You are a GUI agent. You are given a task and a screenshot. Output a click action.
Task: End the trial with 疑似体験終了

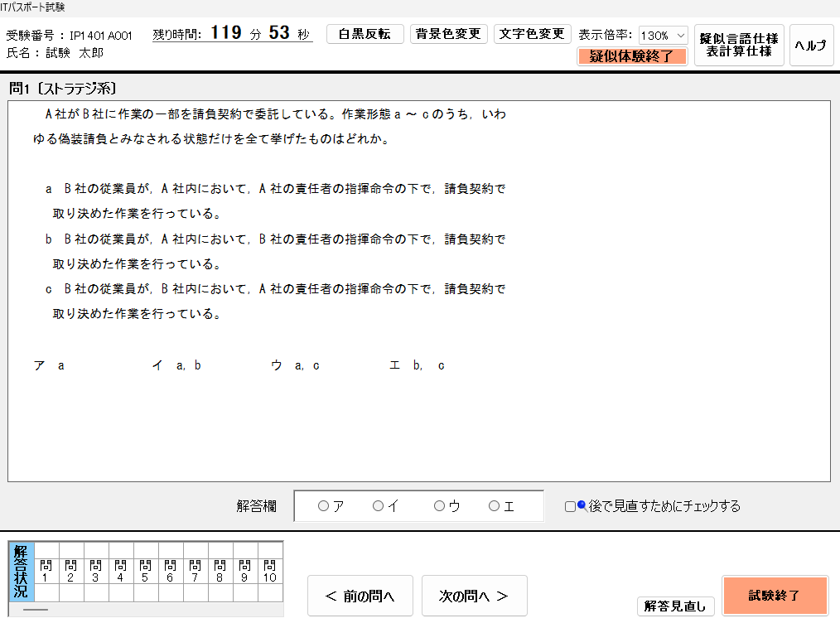tap(632, 56)
